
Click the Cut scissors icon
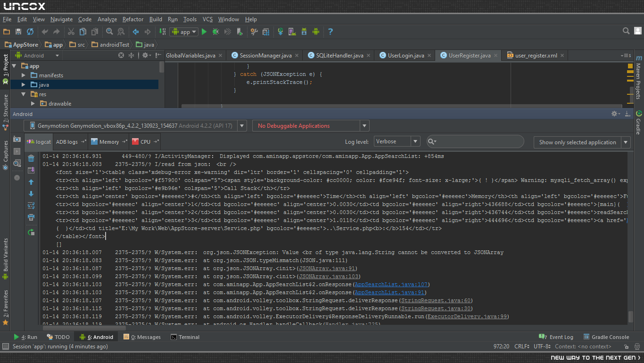pos(71,32)
